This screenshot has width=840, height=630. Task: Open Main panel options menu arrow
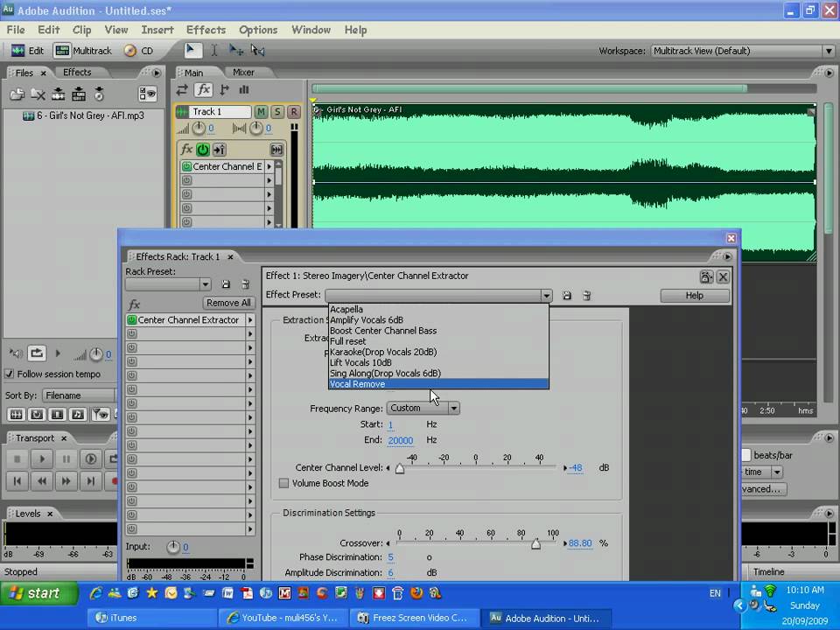click(x=829, y=73)
